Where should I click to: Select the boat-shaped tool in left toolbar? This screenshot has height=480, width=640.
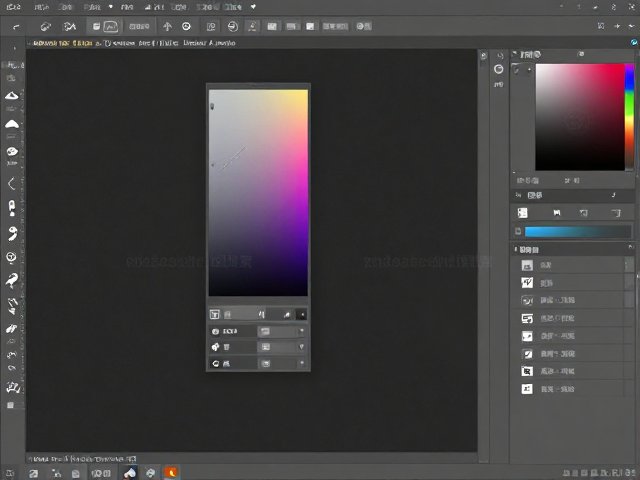click(12, 96)
